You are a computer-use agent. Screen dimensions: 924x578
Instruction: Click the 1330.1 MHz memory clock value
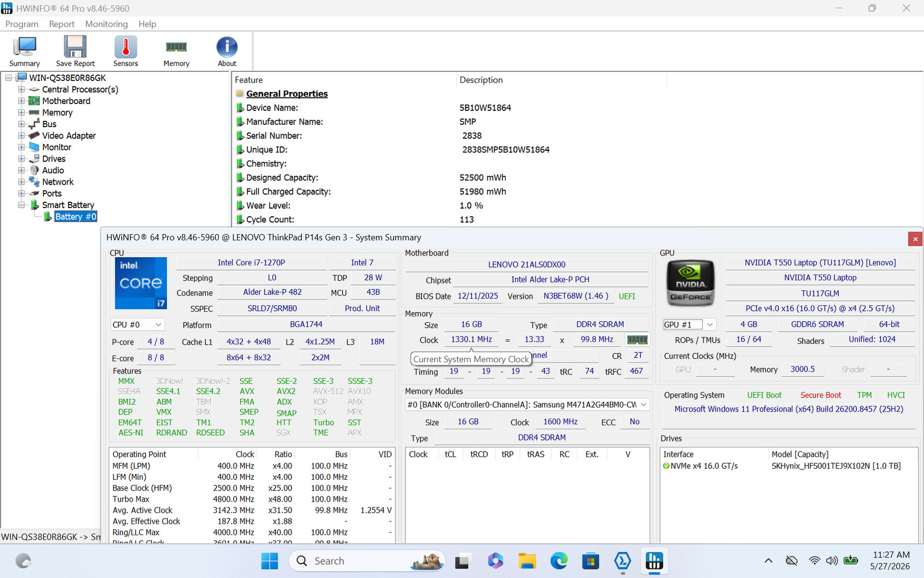(471, 340)
